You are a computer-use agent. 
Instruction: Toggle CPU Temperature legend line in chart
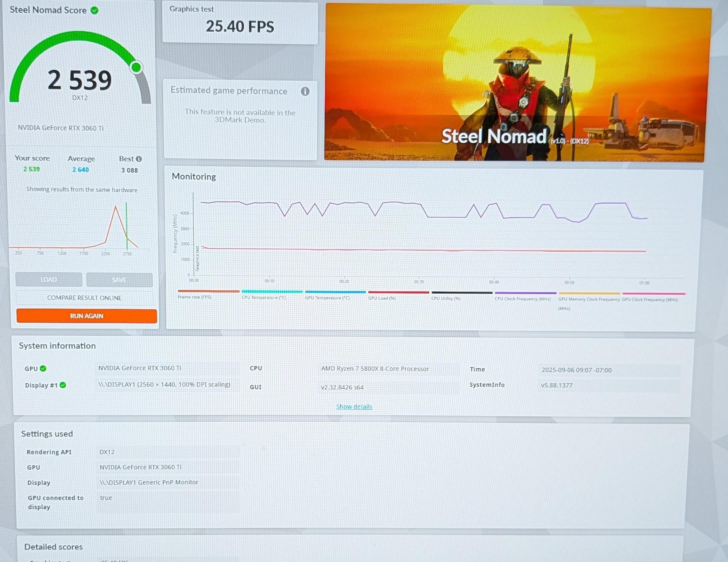pos(272,295)
